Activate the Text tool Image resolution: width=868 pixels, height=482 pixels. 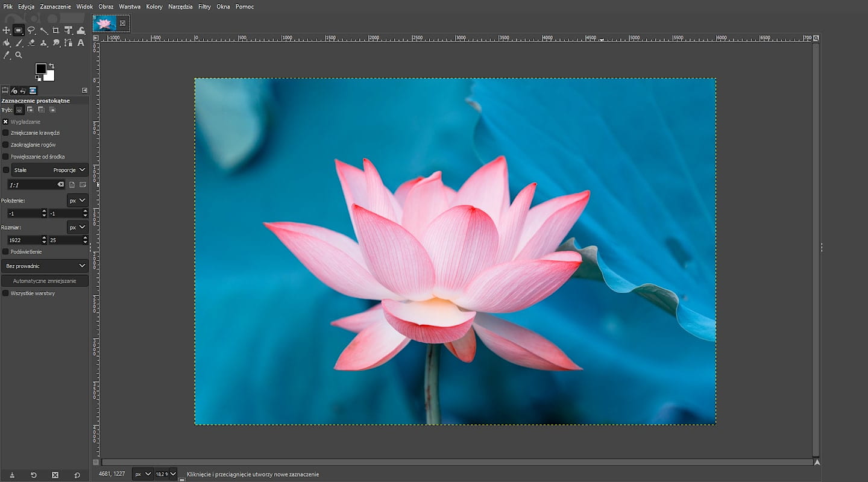click(81, 43)
